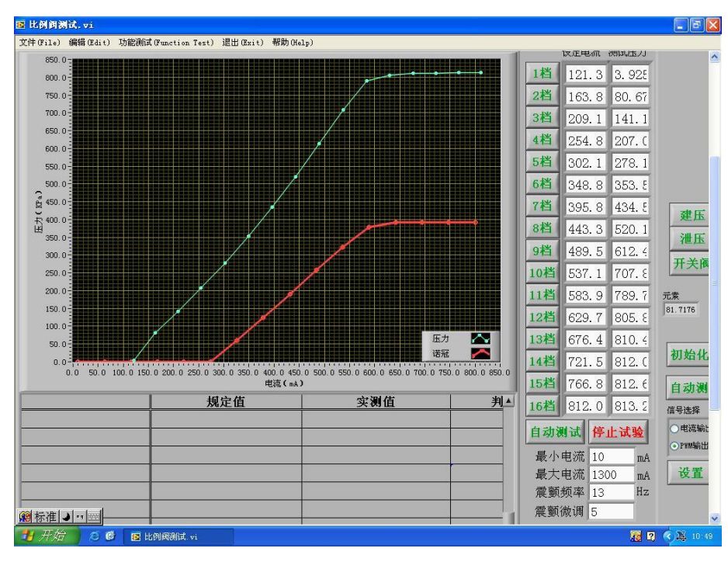
Task: Click the IME punctuation mode icon
Action: tap(80, 516)
